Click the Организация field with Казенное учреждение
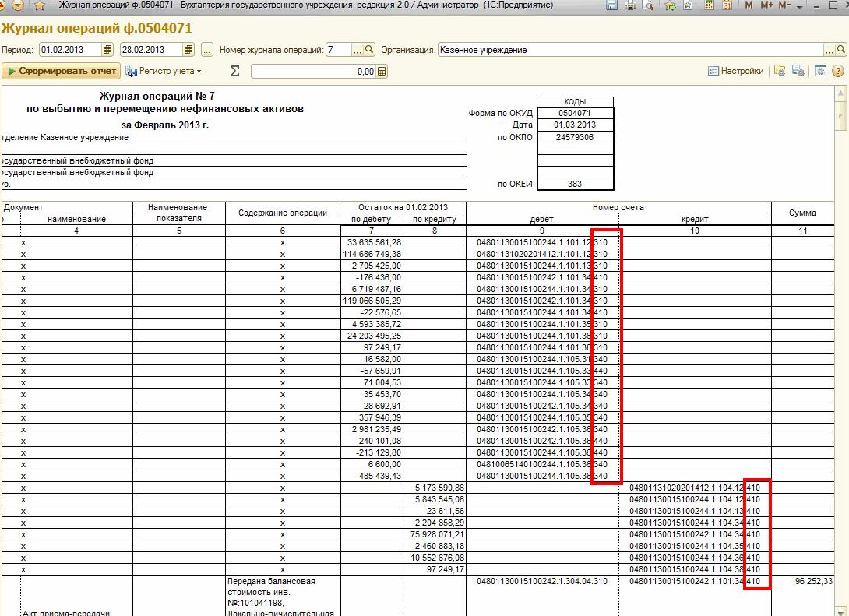 [x=631, y=50]
